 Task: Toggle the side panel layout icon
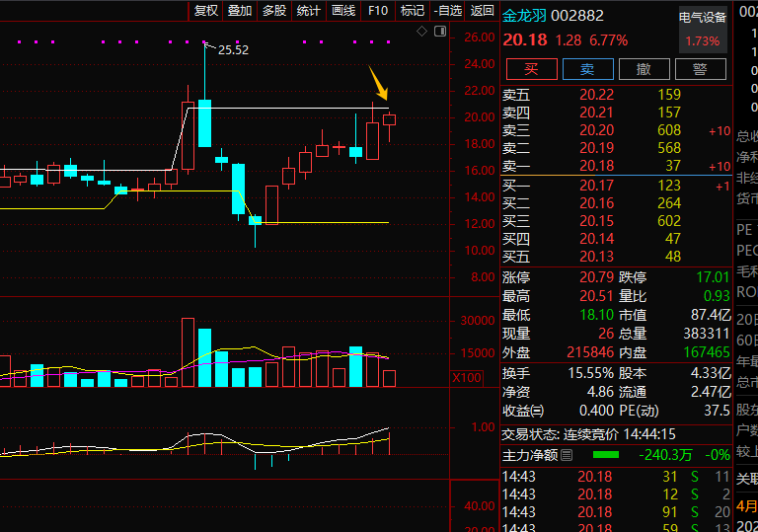click(x=440, y=32)
